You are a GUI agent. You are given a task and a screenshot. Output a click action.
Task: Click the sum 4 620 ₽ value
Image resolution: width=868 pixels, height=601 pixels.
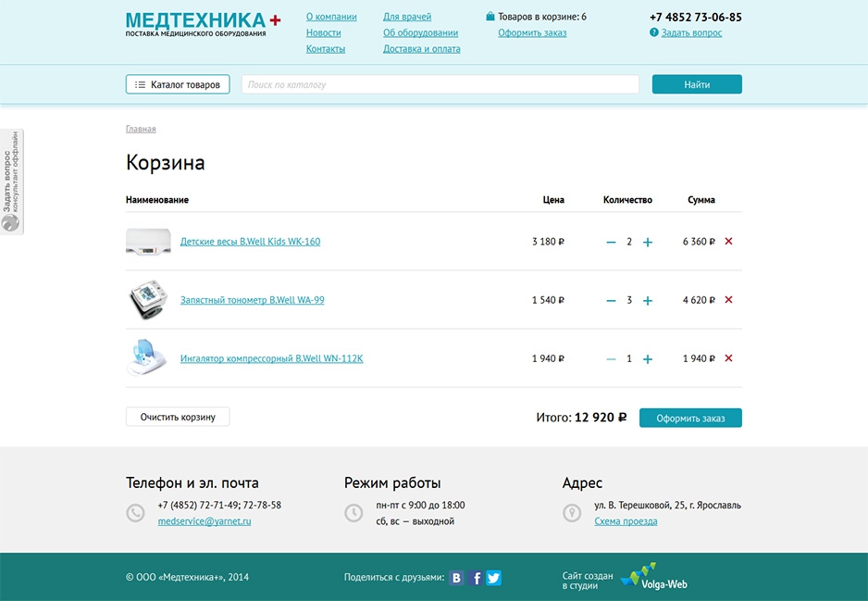(x=699, y=300)
